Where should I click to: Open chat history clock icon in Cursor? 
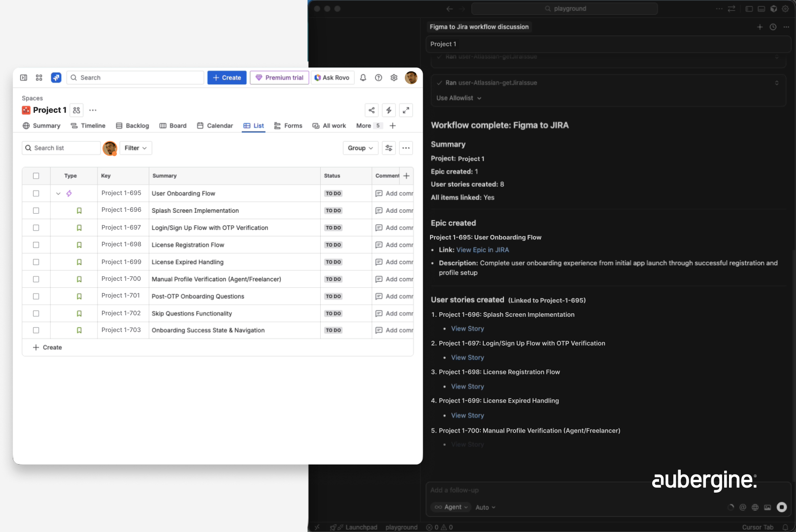[773, 27]
